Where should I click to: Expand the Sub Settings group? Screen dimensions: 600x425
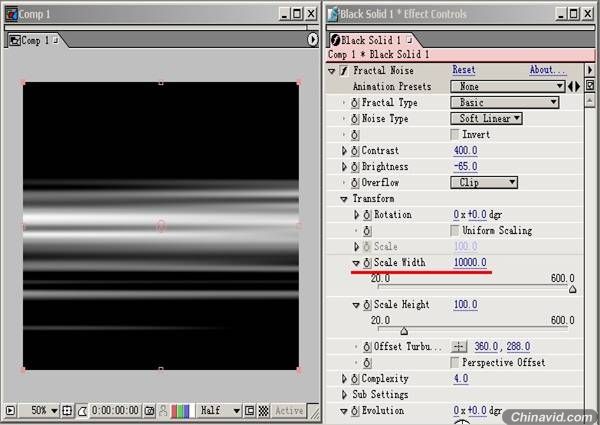tap(344, 395)
